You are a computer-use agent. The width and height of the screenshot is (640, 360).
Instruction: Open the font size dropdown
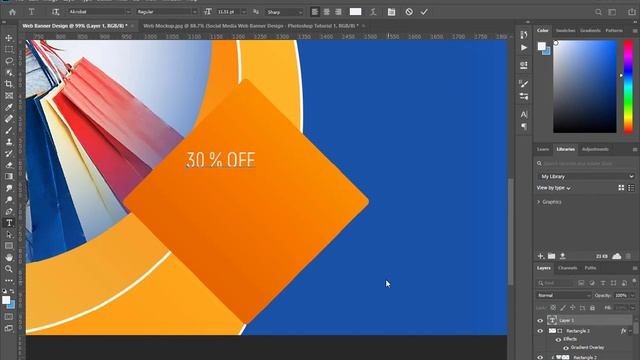pyautogui.click(x=244, y=12)
